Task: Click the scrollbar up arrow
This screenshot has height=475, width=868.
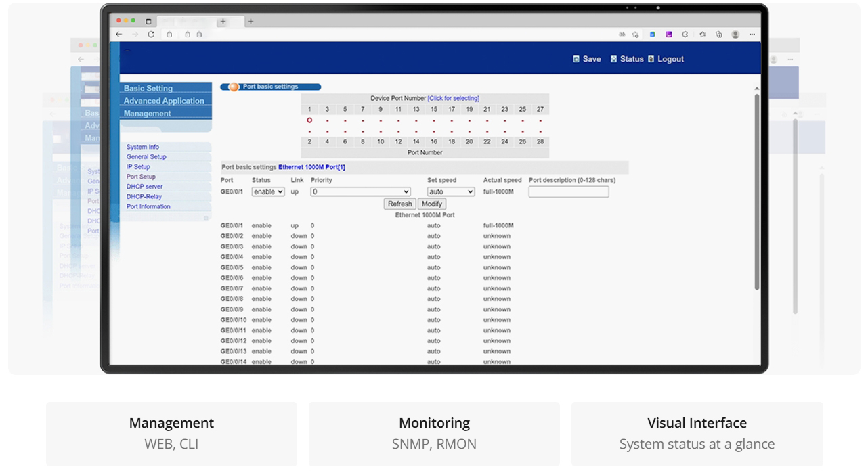Action: (x=757, y=89)
